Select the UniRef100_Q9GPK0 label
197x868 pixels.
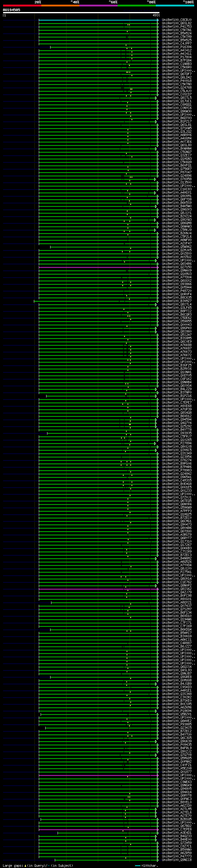(177, 328)
